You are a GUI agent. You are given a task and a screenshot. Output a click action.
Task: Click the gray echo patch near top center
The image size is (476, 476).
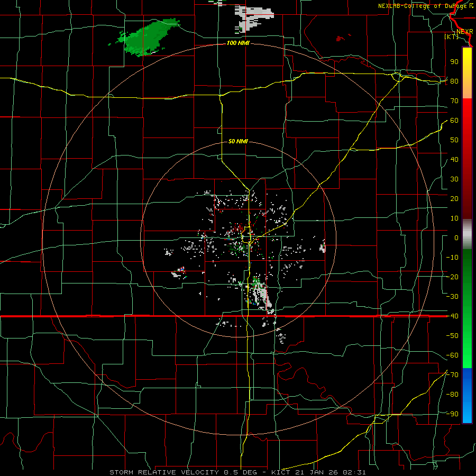pos(254,19)
